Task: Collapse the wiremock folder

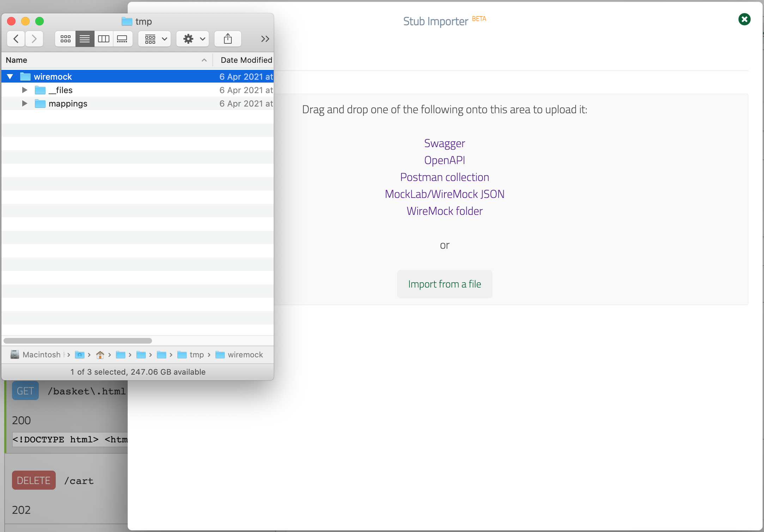Action: [10, 77]
